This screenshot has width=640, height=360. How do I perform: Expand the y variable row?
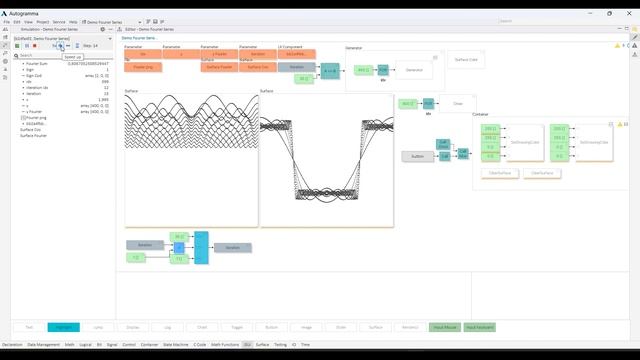[x=23, y=106]
